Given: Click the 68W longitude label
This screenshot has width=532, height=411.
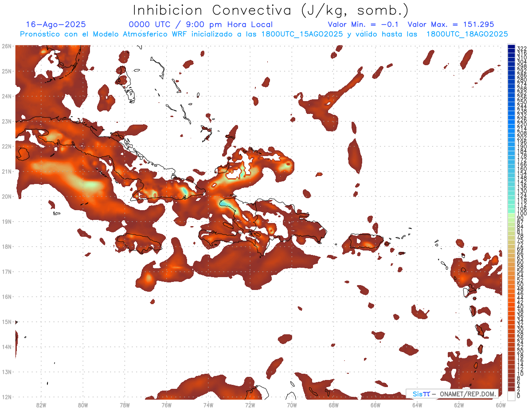Looking at the screenshot, I should (333, 405).
